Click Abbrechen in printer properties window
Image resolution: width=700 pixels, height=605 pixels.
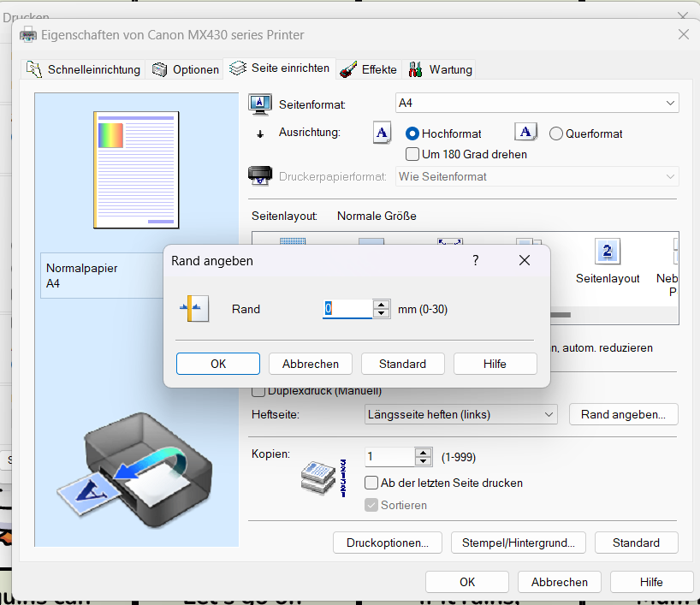[x=560, y=582]
